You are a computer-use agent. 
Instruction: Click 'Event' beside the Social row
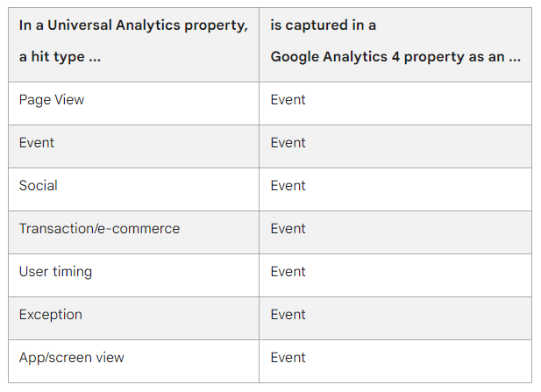click(x=288, y=186)
